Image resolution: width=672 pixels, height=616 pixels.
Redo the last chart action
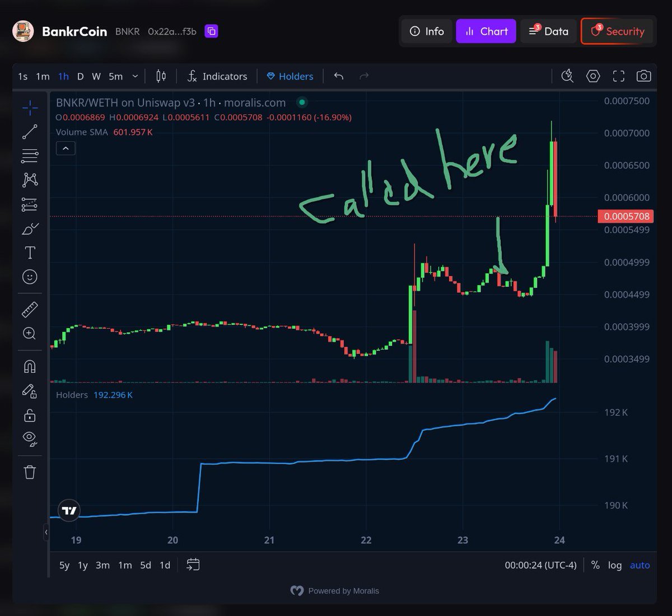click(364, 76)
